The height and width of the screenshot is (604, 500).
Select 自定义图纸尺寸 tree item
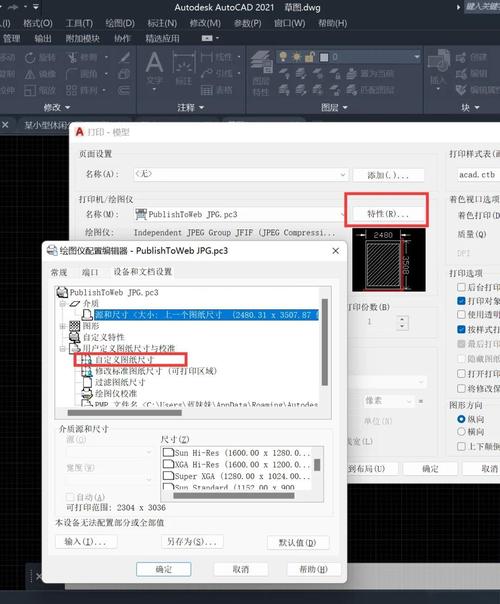click(124, 360)
